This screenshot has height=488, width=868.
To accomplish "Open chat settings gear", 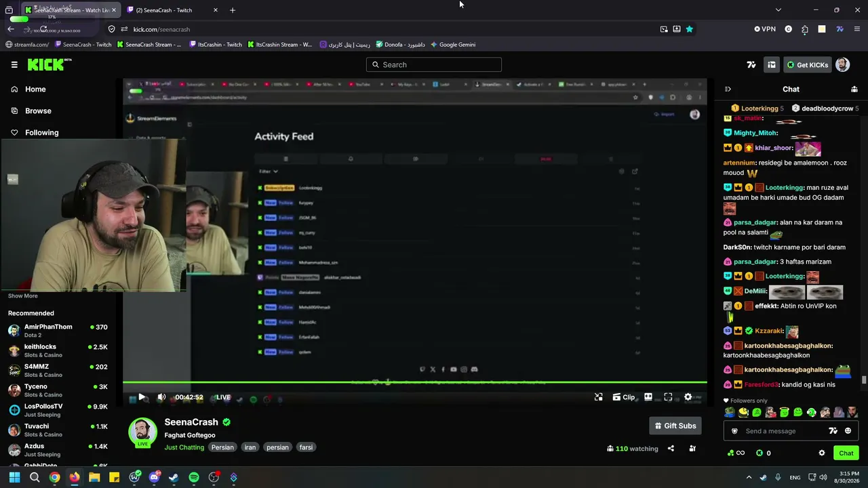I will [x=822, y=453].
